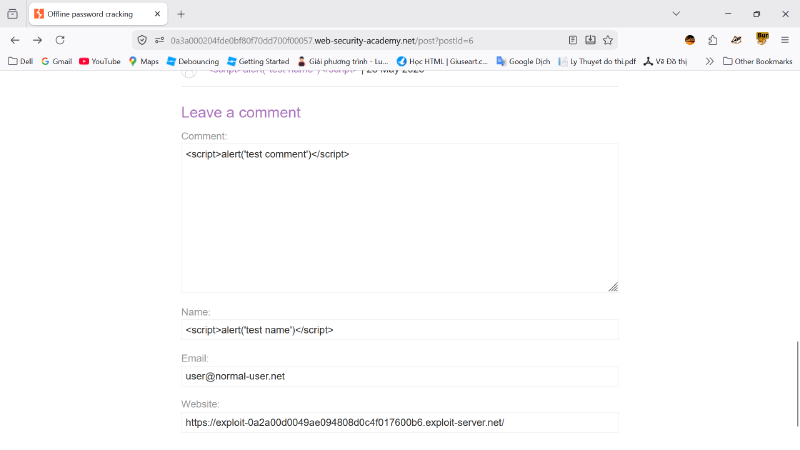The image size is (800, 450).
Task: Click the Name input field
Action: click(x=399, y=330)
